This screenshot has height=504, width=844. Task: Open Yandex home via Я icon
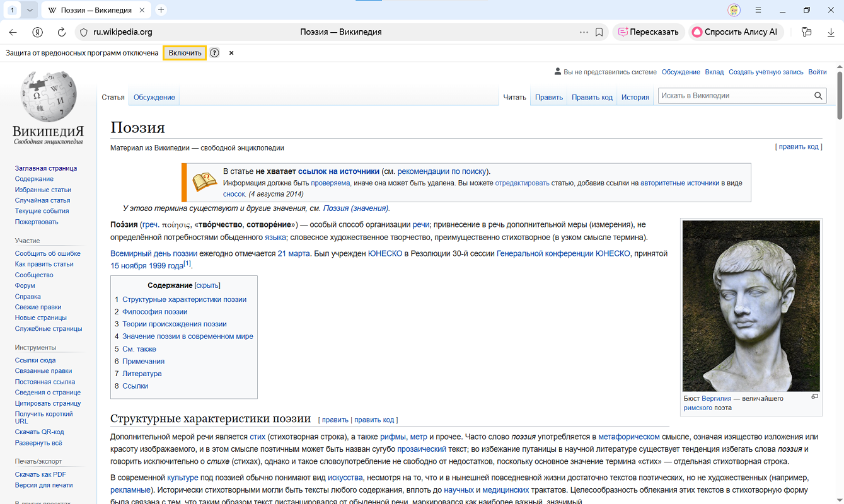(38, 32)
